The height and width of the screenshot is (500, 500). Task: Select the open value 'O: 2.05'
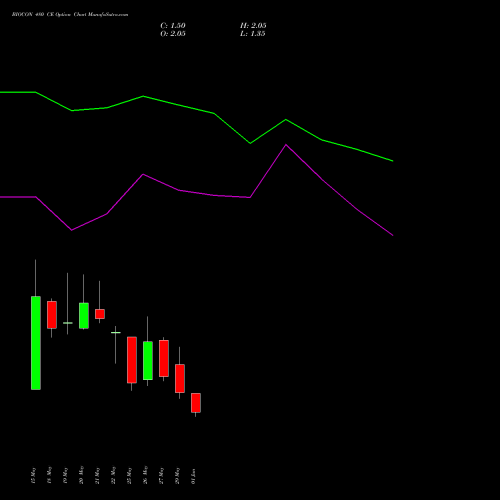point(173,34)
